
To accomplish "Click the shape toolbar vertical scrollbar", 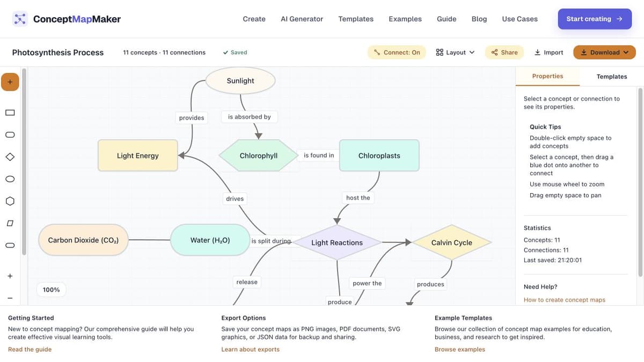I will point(24,161).
